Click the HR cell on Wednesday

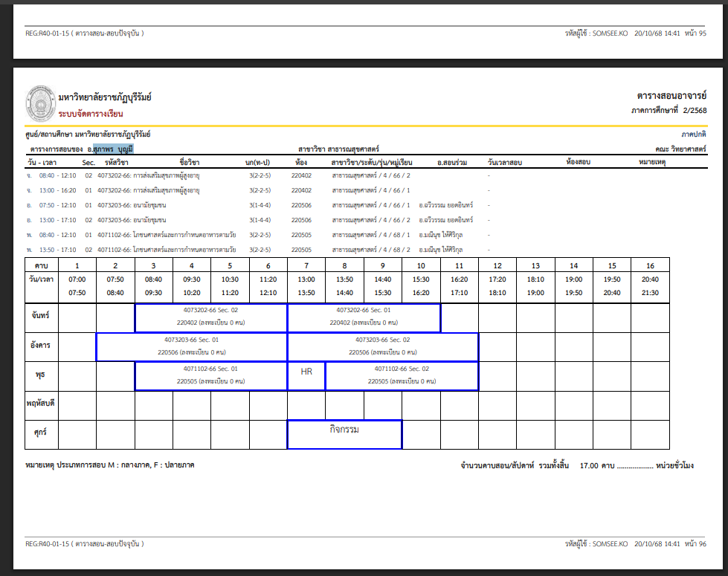click(306, 376)
